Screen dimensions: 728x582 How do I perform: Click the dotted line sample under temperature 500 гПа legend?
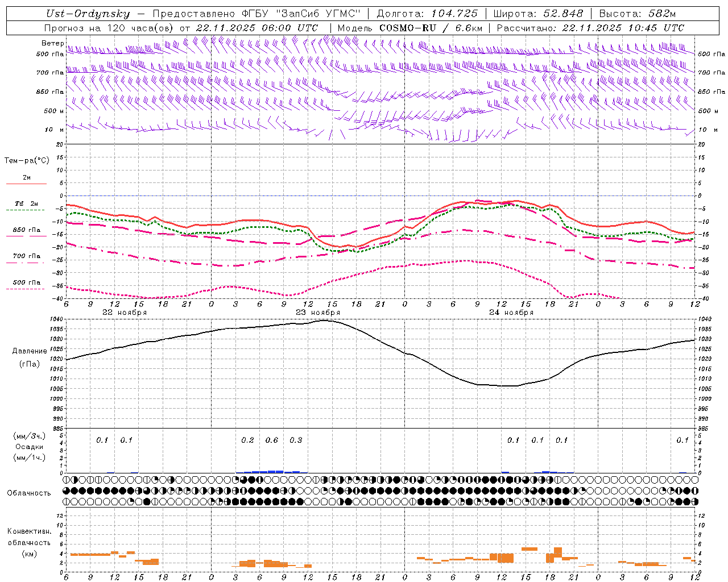(25, 289)
